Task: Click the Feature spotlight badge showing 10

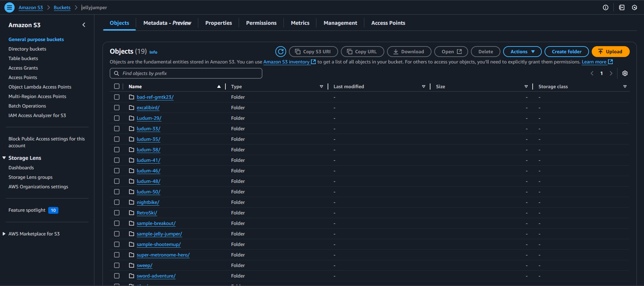Action: [x=53, y=210]
